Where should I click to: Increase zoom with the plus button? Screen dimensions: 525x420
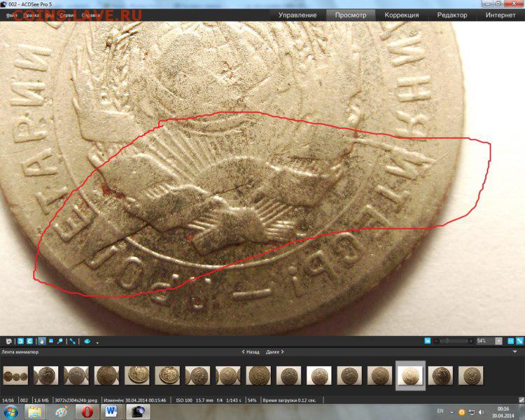click(x=471, y=341)
